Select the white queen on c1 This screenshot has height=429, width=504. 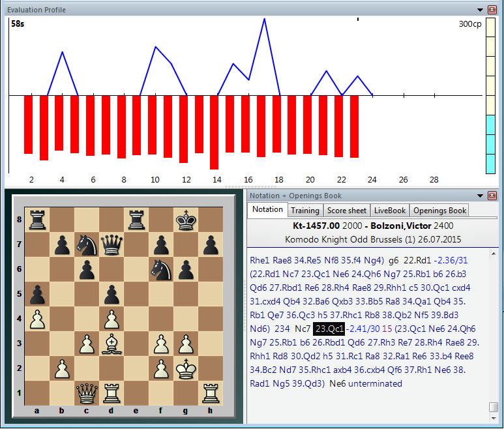tap(87, 392)
